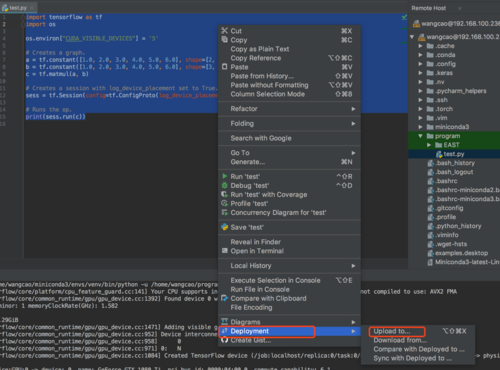
Task: Click the GitHub icon beside Create Gist
Action: [x=225, y=340]
